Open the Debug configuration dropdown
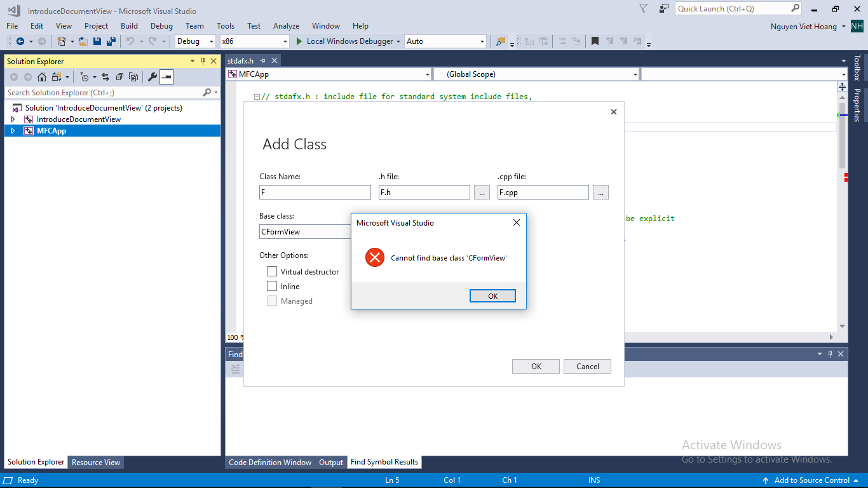868x488 pixels. [196, 41]
